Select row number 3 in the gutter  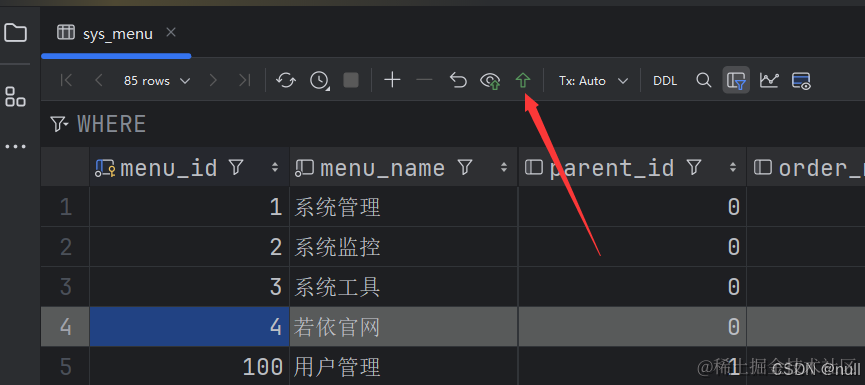tap(65, 287)
